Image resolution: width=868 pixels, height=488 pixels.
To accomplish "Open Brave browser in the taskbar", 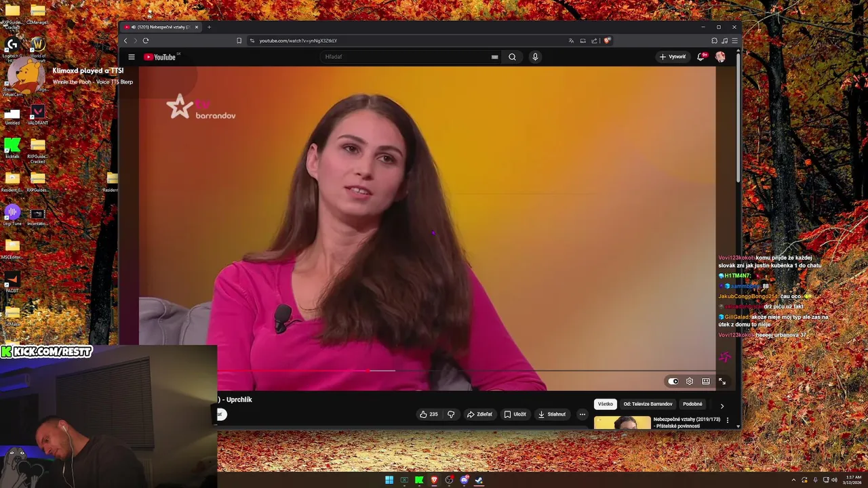I will [x=434, y=480].
